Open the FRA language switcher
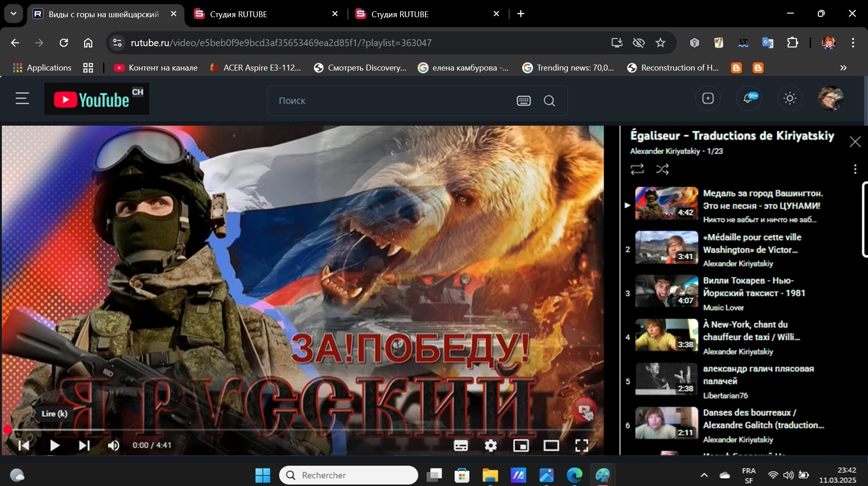 click(x=749, y=475)
